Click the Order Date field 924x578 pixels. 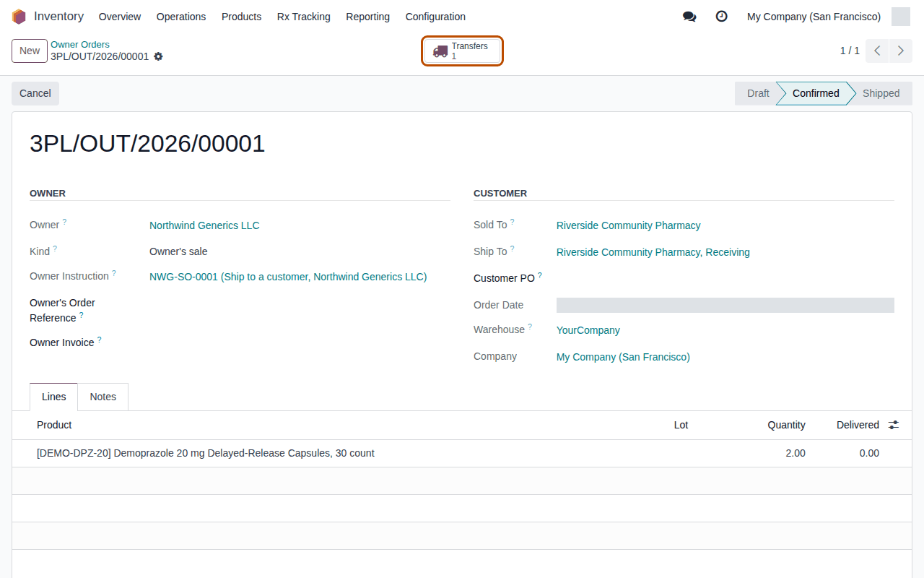pos(725,305)
